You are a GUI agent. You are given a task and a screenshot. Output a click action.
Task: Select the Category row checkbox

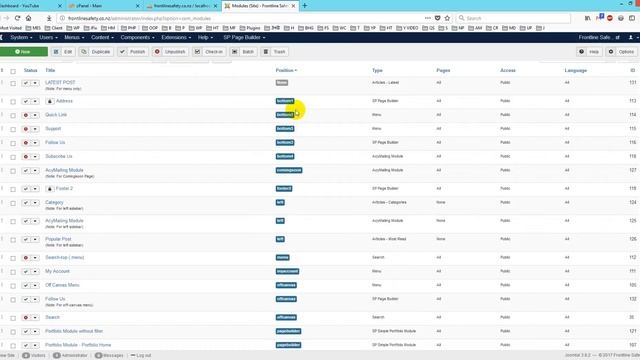click(13, 203)
